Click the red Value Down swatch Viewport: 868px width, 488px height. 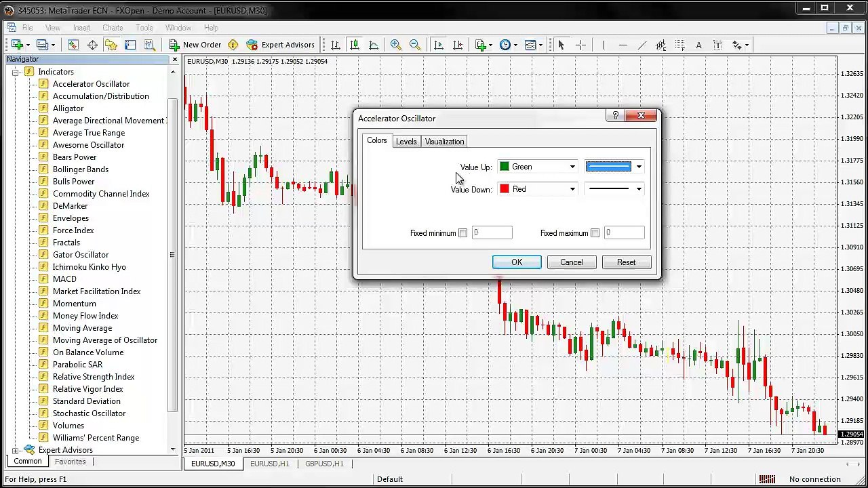(x=504, y=189)
